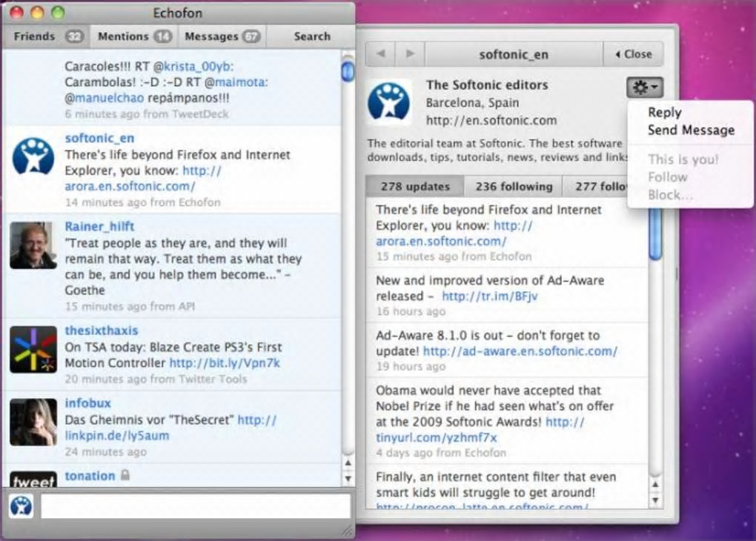Open the bit.ly/Vpn7k link
Viewport: 756px width, 541px height.
click(x=225, y=363)
